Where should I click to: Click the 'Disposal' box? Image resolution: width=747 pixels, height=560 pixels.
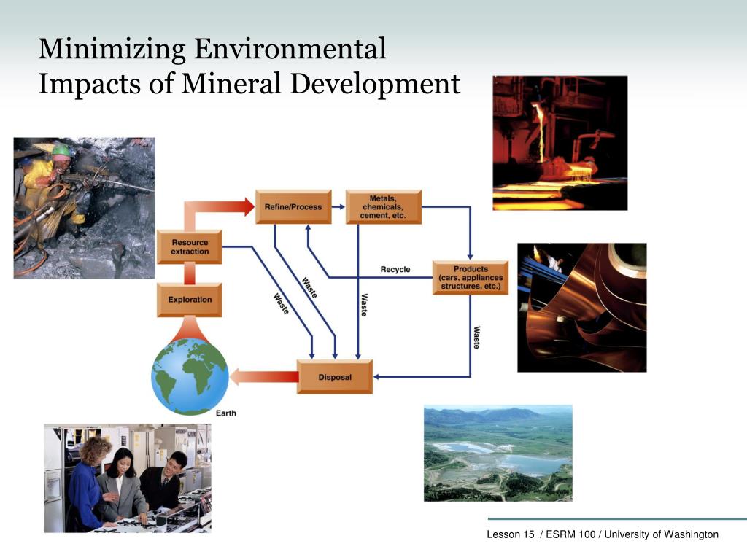pos(335,377)
